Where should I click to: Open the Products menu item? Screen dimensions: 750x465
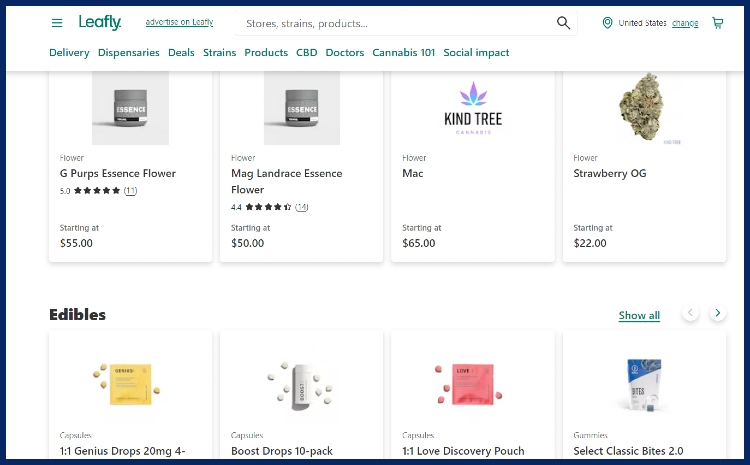266,53
